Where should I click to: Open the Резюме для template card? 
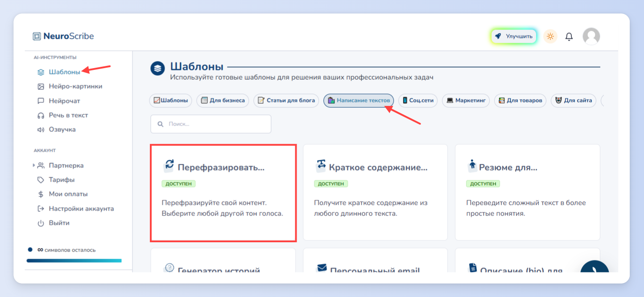(x=528, y=192)
